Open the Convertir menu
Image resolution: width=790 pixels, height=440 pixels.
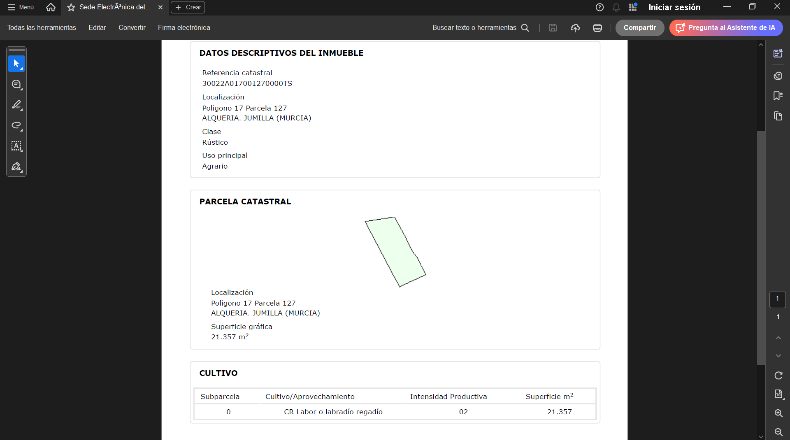coord(132,28)
